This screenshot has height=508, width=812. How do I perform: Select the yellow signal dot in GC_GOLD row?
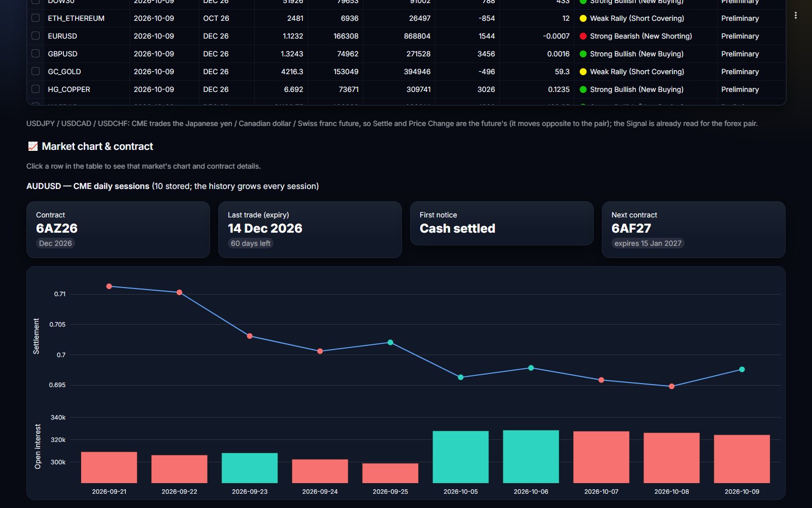point(583,72)
